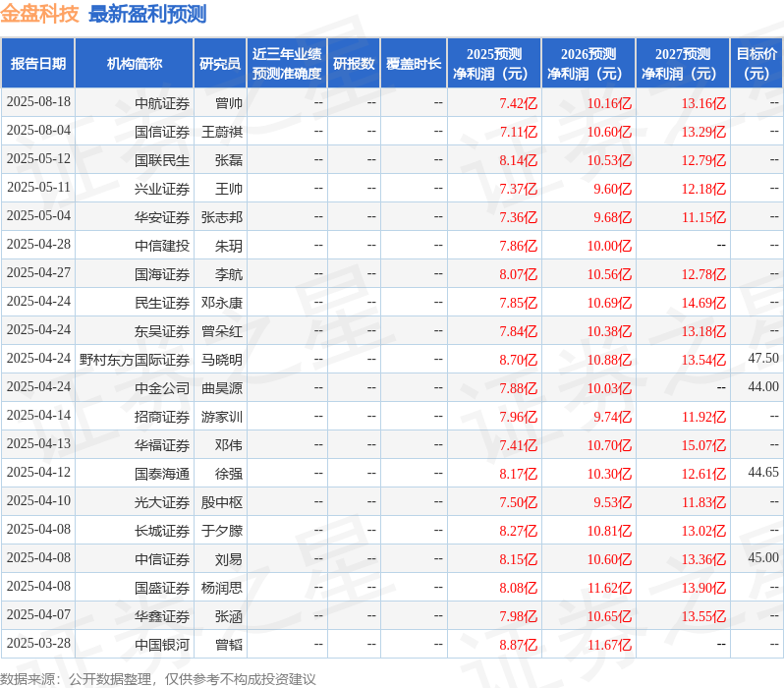This screenshot has height=688, width=784.
Task: Select date cell 2025-05-11
Action: [38, 188]
